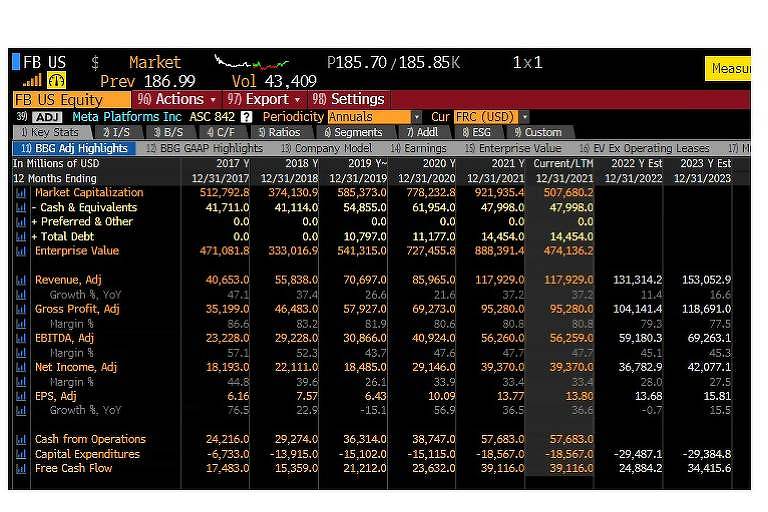Click the 2023 Y Est column header
This screenshot has height=512, width=768.
click(x=706, y=163)
